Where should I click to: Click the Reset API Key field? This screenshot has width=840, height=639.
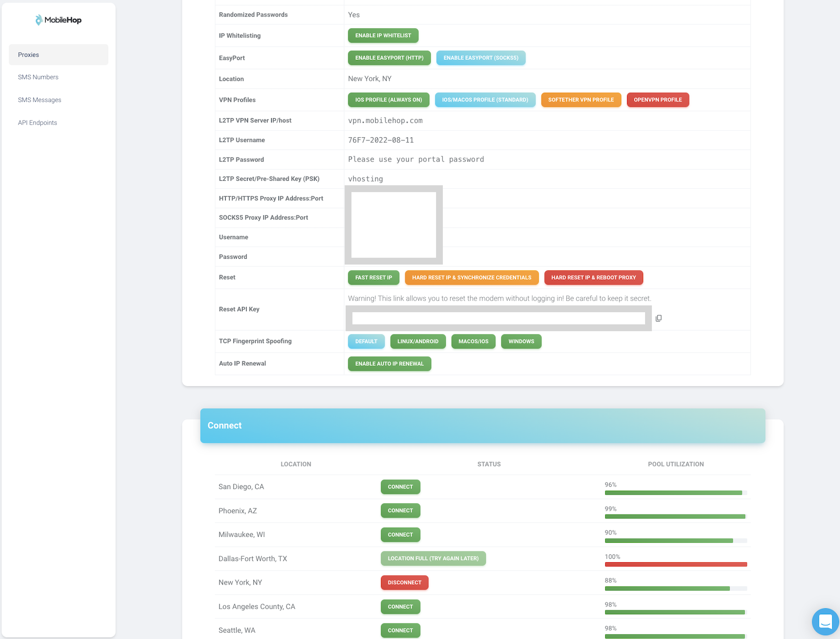coord(498,318)
